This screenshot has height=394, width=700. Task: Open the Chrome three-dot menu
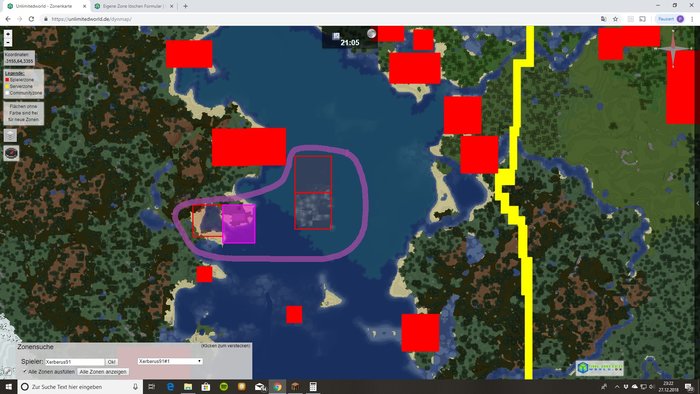pyautogui.click(x=692, y=19)
